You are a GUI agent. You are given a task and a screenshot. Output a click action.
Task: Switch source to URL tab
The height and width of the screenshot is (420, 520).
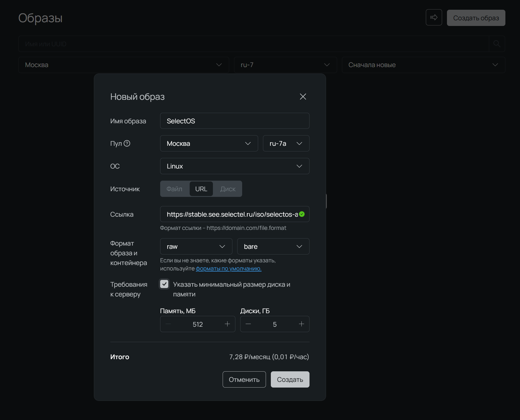[201, 189]
